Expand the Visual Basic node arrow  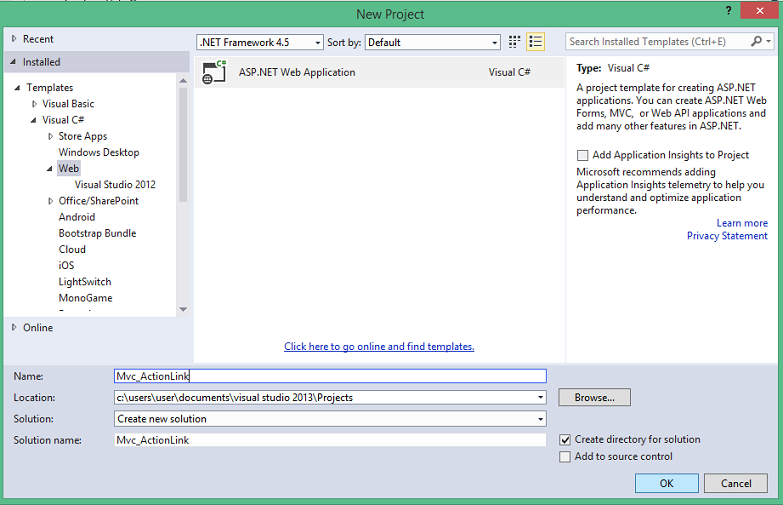click(x=34, y=104)
